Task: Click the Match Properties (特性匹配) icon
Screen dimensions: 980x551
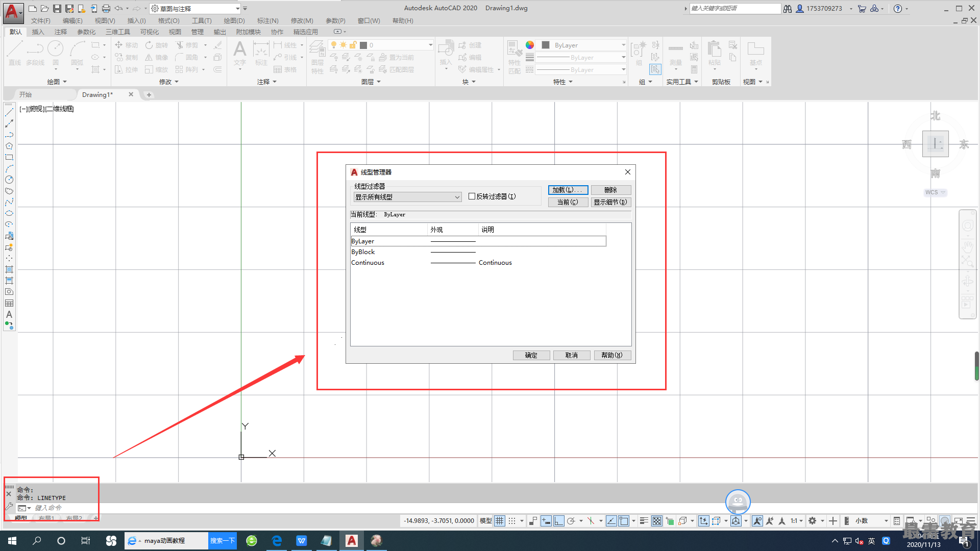Action: (514, 57)
